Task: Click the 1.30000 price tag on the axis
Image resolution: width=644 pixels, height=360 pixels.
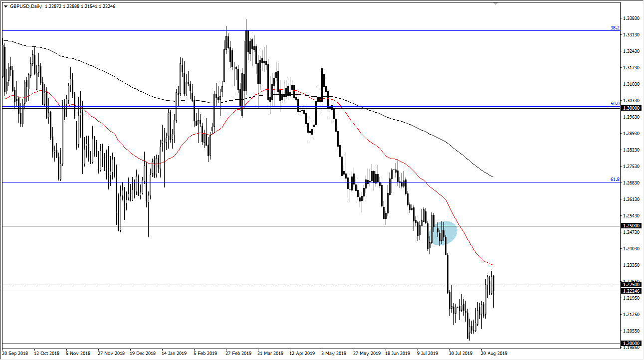Action: 631,108
